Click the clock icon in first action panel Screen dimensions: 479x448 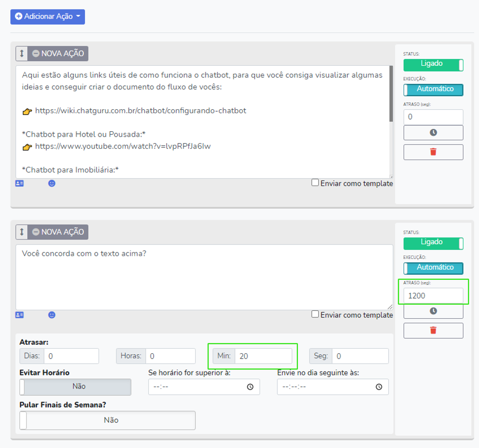click(x=433, y=133)
